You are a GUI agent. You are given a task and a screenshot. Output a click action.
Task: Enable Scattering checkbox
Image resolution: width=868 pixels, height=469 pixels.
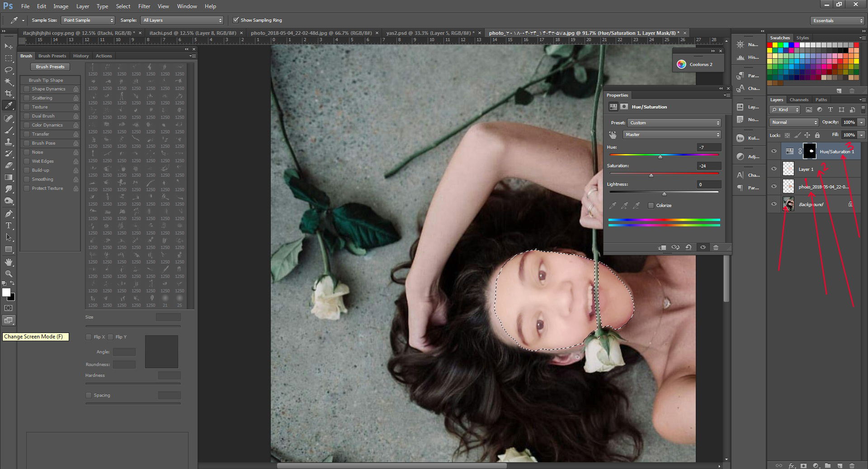pyautogui.click(x=27, y=98)
